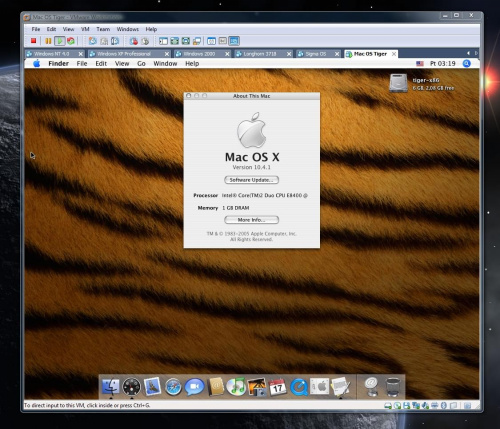Click the green power on (play) button
The width and height of the screenshot is (500, 429).
[x=60, y=41]
